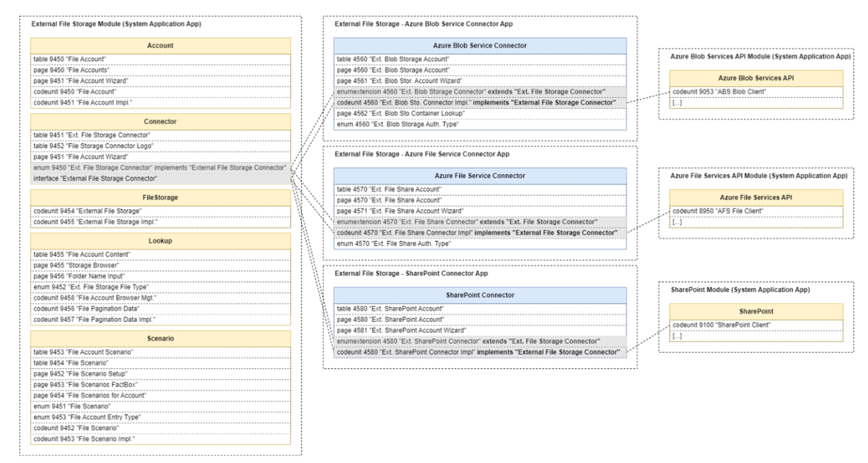Click table 9454 "File Scenario"
This screenshot has height=463, width=868.
(x=161, y=362)
